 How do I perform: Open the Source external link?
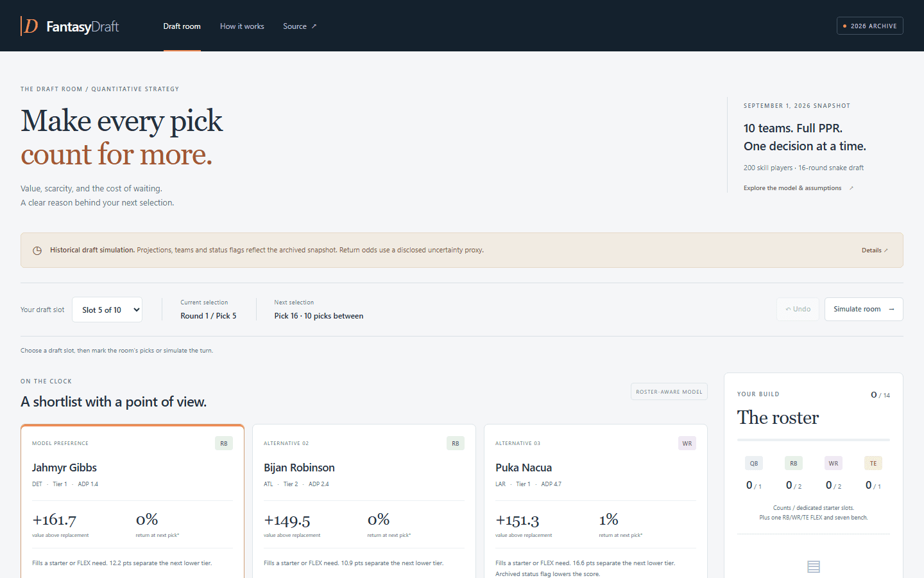[x=300, y=26]
